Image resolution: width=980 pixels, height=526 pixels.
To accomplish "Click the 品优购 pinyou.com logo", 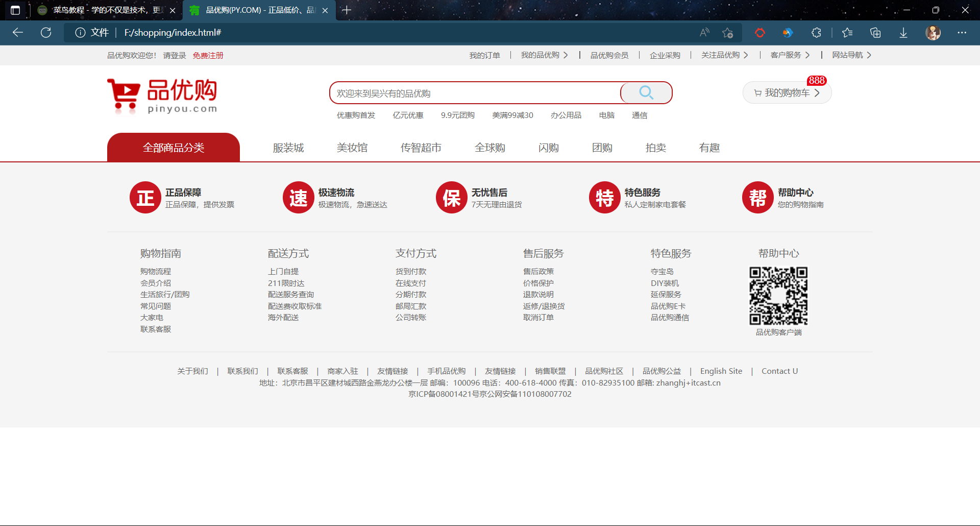I will coord(162,95).
